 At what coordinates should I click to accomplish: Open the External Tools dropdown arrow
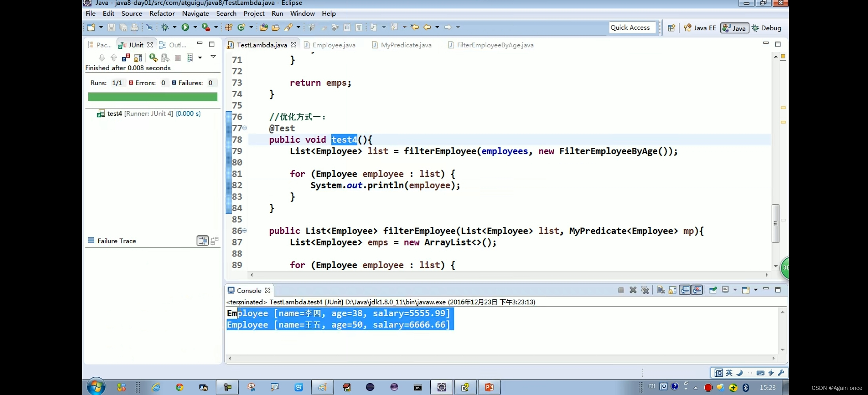click(x=216, y=27)
